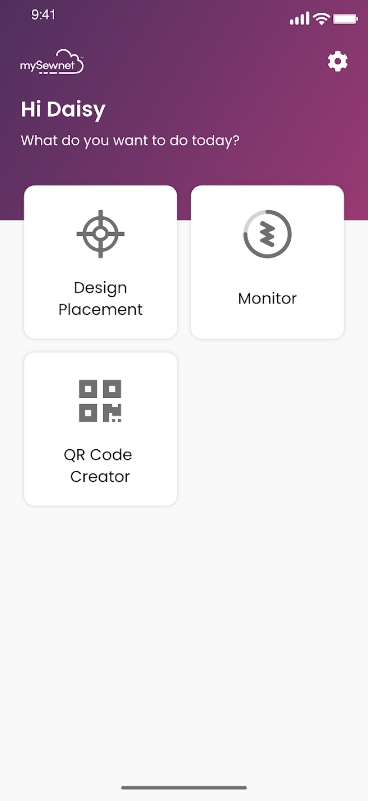
Task: Open the QR Code Creator card
Action: coord(101,429)
